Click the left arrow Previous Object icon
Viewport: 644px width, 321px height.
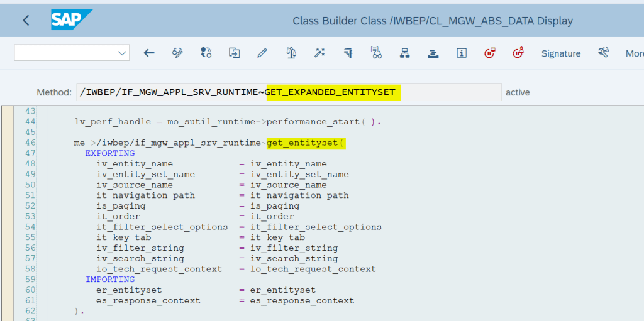[148, 53]
